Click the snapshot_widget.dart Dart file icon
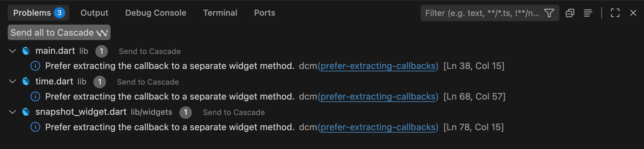 pyautogui.click(x=26, y=112)
